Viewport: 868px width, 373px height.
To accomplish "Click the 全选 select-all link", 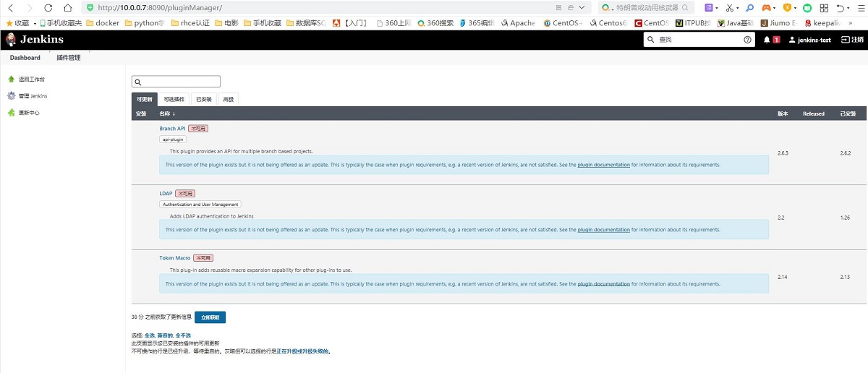I will pos(150,335).
